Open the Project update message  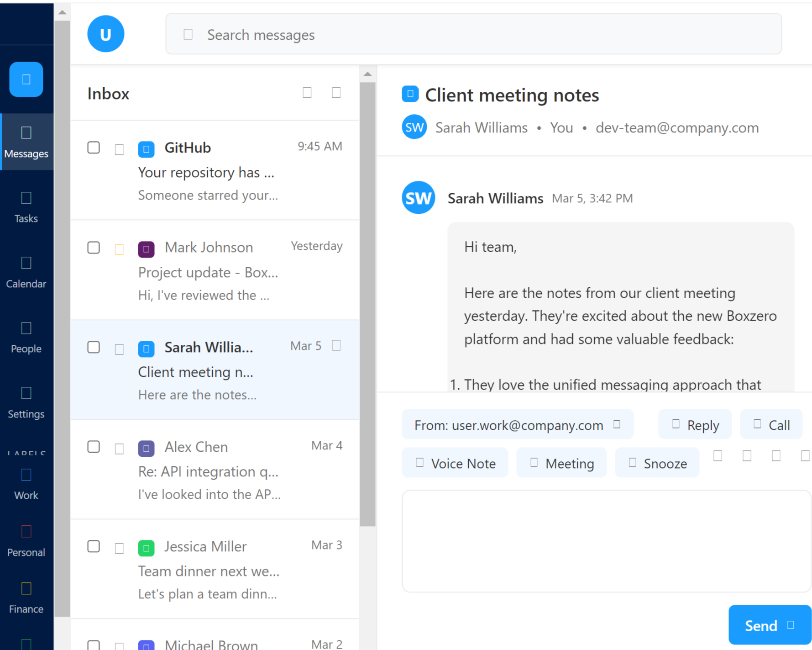point(215,270)
